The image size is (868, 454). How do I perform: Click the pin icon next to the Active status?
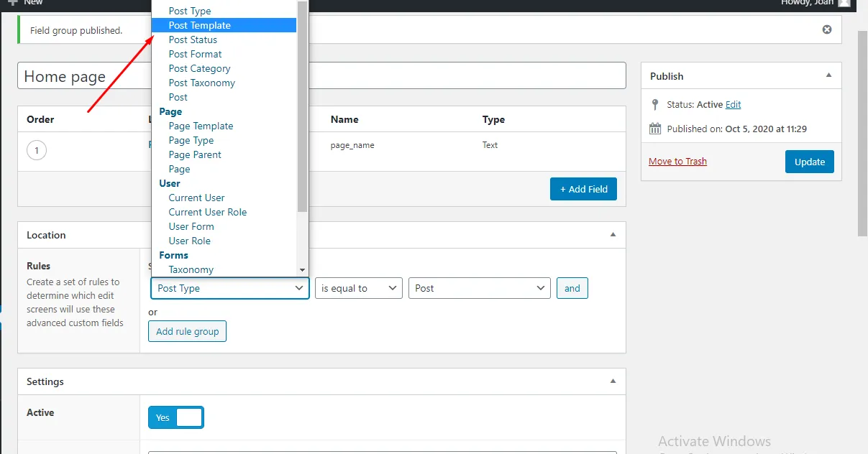point(655,104)
